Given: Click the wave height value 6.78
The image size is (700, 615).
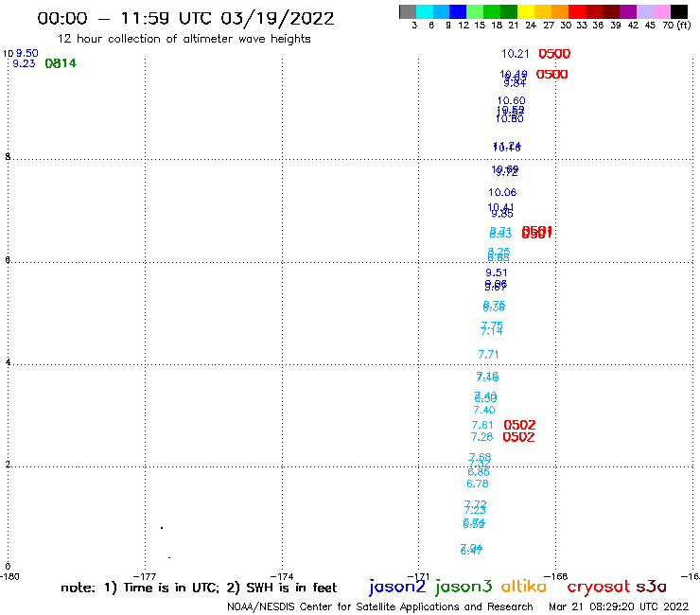Looking at the screenshot, I should tap(478, 483).
